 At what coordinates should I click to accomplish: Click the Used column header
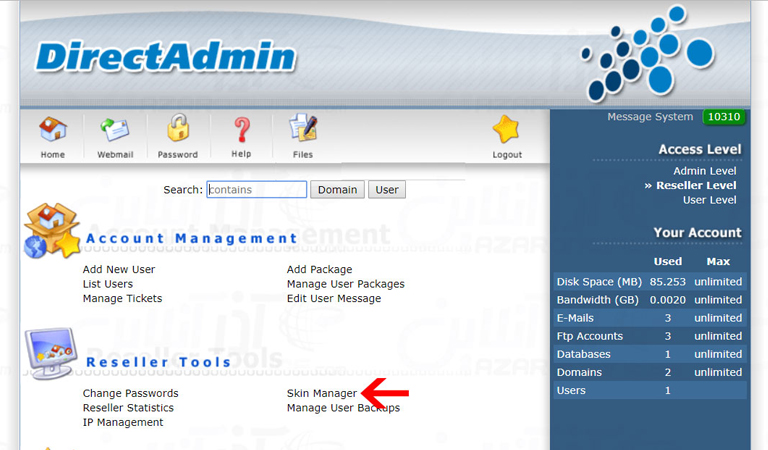tap(668, 261)
